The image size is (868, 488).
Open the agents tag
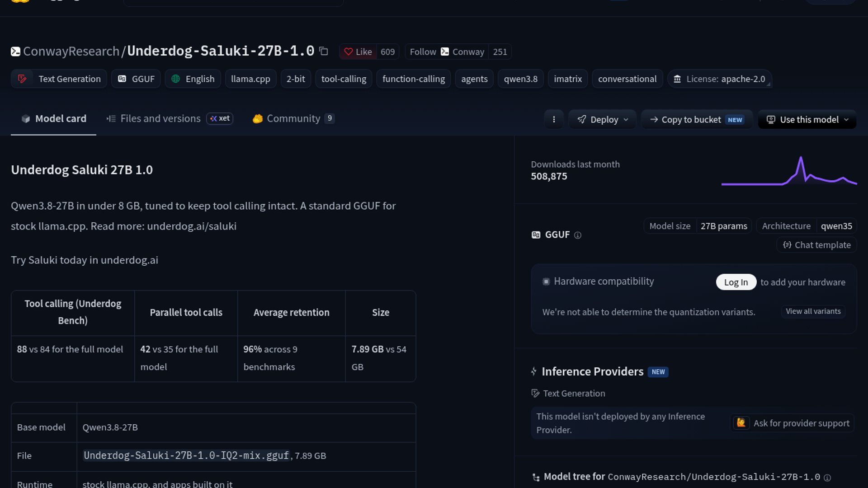[x=474, y=79]
